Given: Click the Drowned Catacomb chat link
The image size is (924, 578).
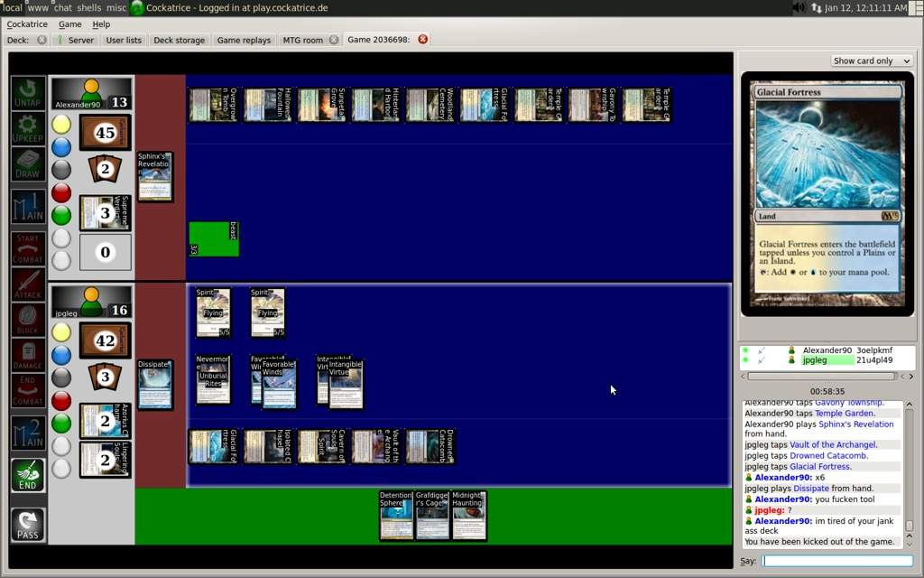Looking at the screenshot, I should pyautogui.click(x=828, y=456).
